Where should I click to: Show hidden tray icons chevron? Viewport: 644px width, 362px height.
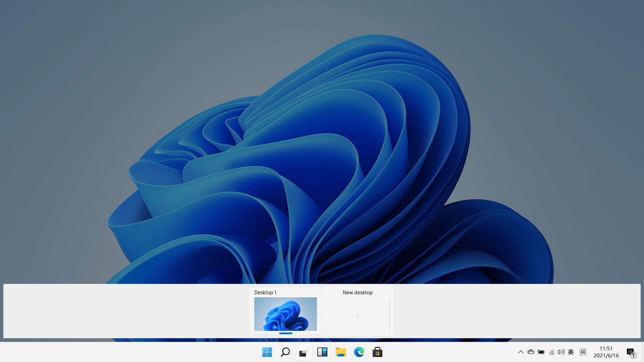521,352
